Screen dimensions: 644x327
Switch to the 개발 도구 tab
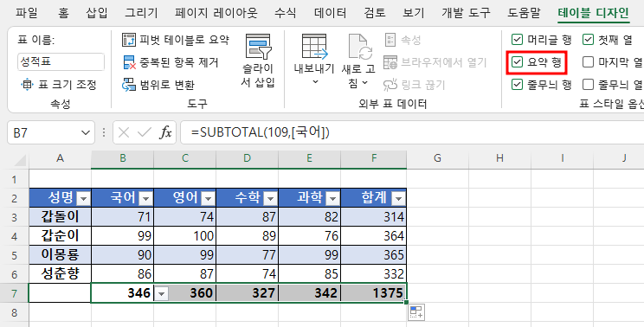point(466,13)
